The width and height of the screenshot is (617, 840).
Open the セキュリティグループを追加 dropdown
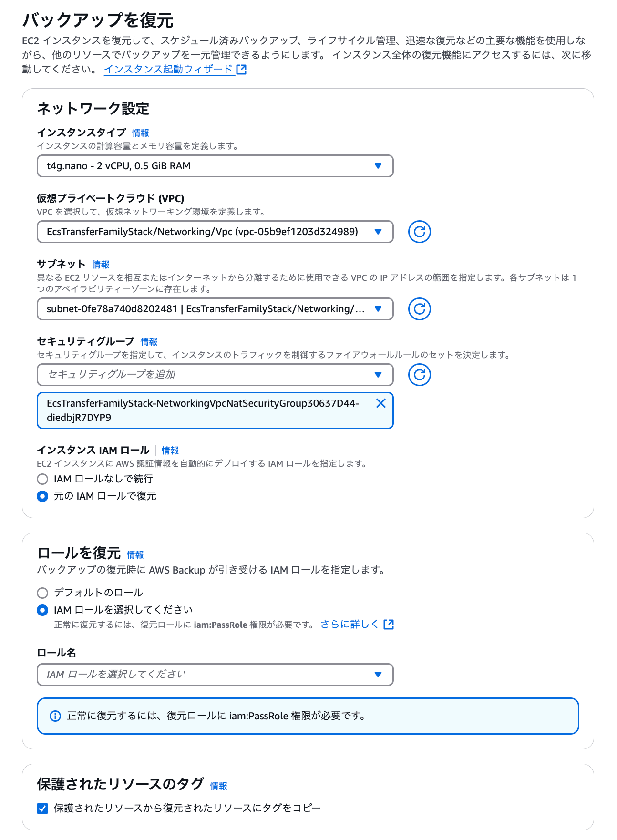[x=215, y=375]
